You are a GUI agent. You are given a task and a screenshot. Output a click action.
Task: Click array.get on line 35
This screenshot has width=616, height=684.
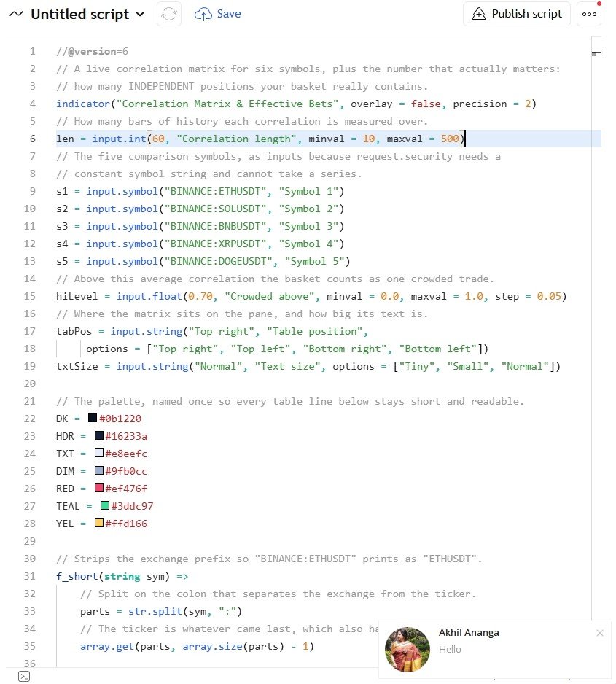(107, 647)
